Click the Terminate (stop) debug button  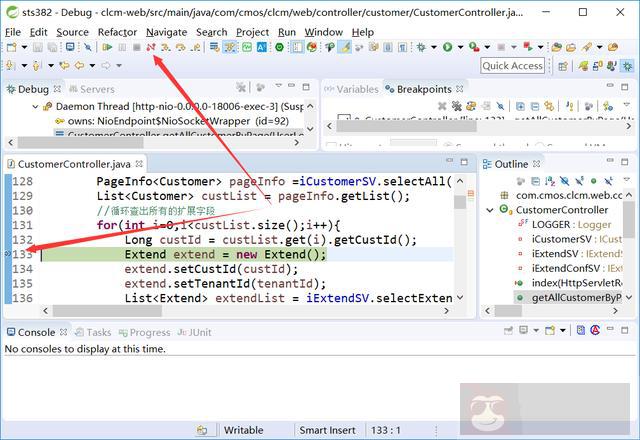pos(136,47)
